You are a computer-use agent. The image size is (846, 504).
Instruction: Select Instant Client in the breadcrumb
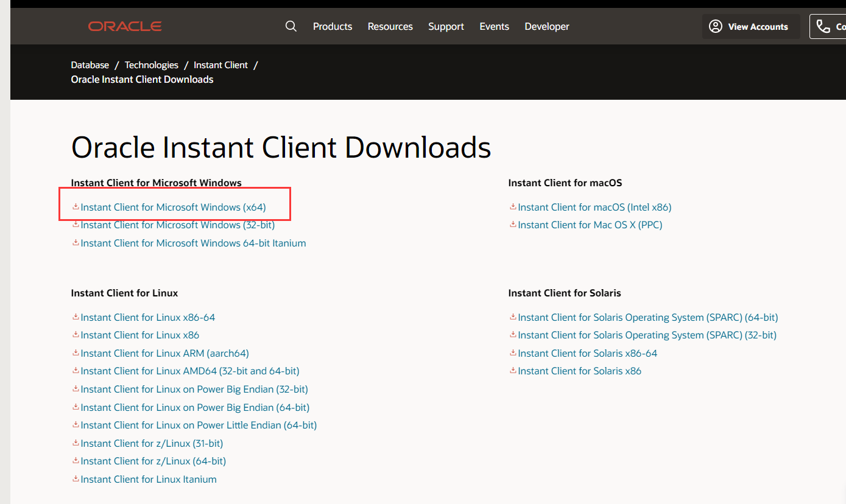pyautogui.click(x=220, y=65)
